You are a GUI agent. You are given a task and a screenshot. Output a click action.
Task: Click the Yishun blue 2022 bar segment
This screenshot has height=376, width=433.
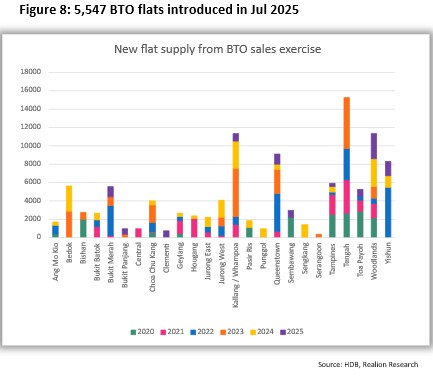pyautogui.click(x=388, y=213)
